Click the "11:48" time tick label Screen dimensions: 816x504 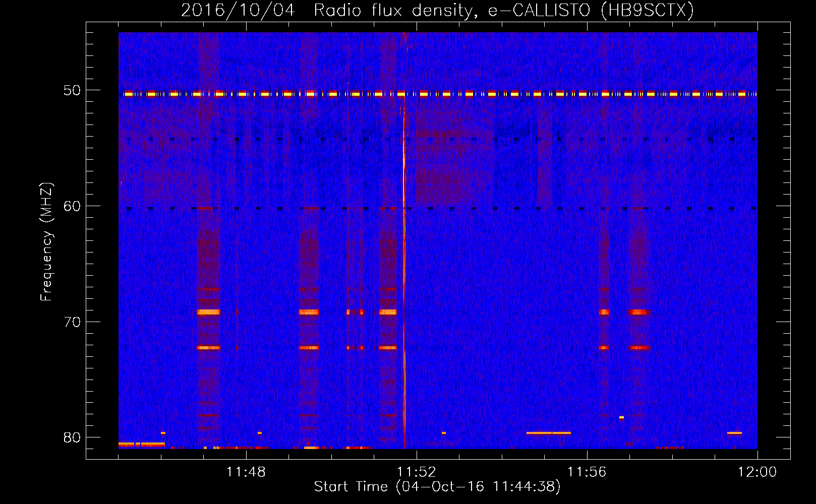click(x=246, y=472)
